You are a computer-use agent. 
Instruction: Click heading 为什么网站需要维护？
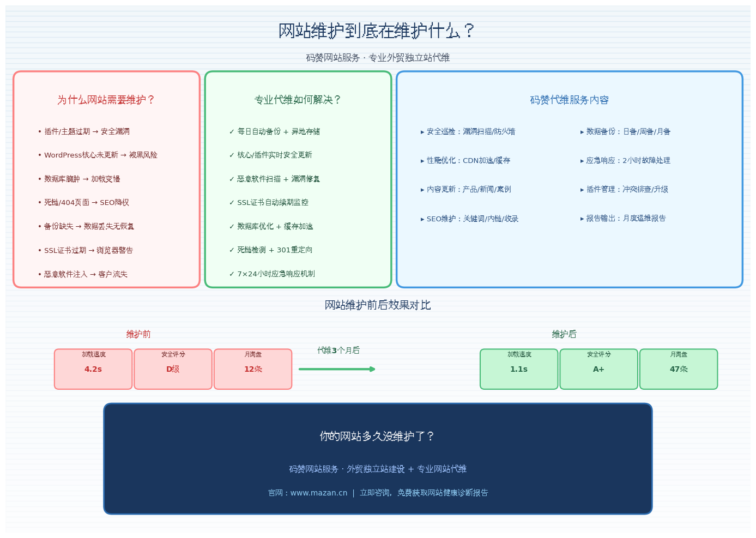[106, 100]
